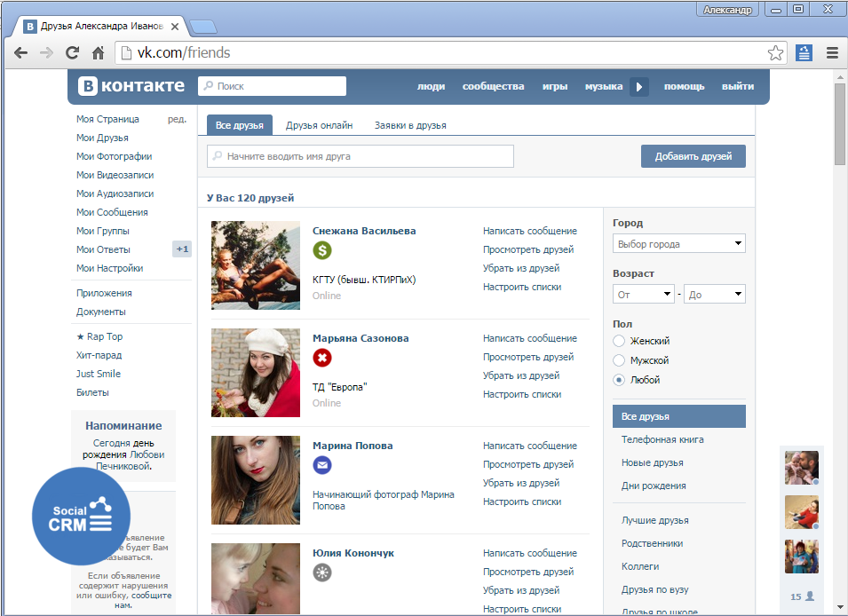Open a new browser tab

(x=203, y=26)
